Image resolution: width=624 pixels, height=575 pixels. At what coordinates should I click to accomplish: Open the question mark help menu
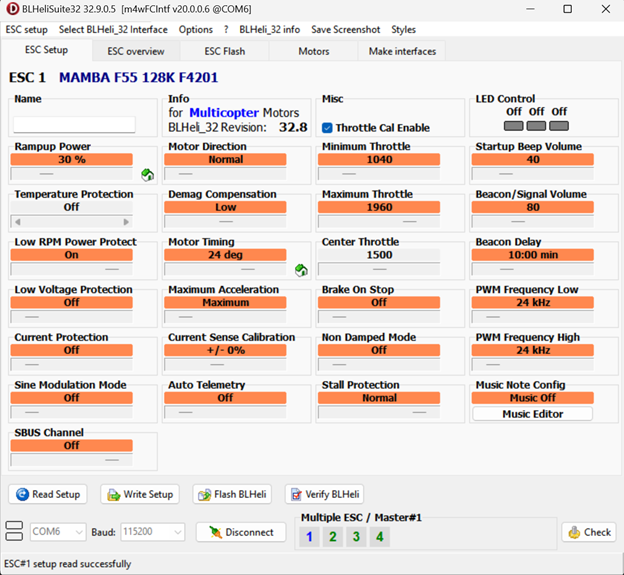click(226, 29)
